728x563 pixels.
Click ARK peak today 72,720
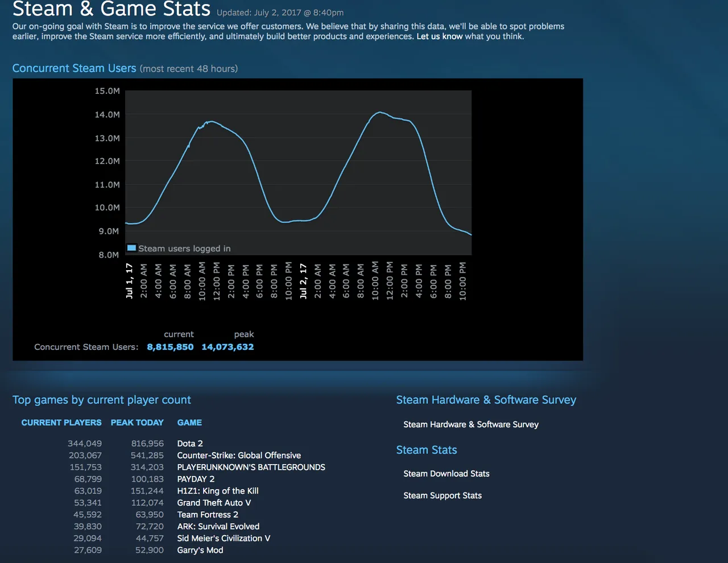150,527
